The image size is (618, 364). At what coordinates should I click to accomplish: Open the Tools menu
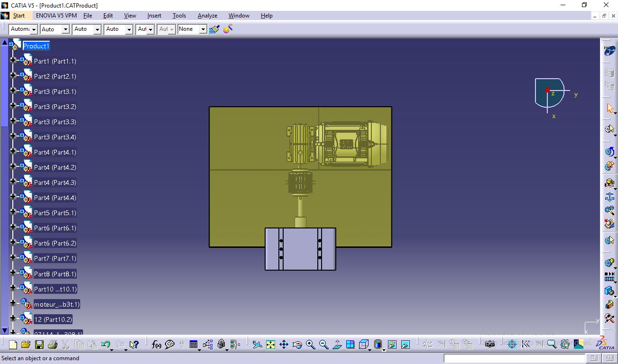point(179,16)
